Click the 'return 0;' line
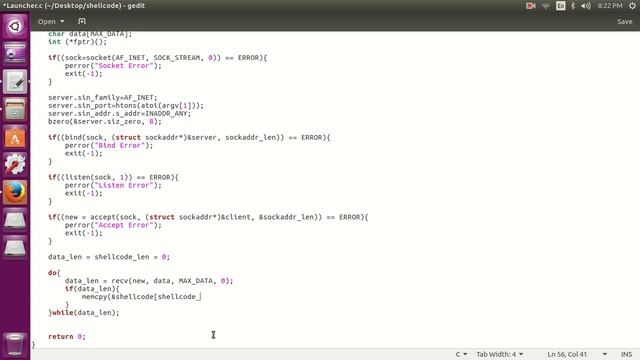 pos(67,336)
